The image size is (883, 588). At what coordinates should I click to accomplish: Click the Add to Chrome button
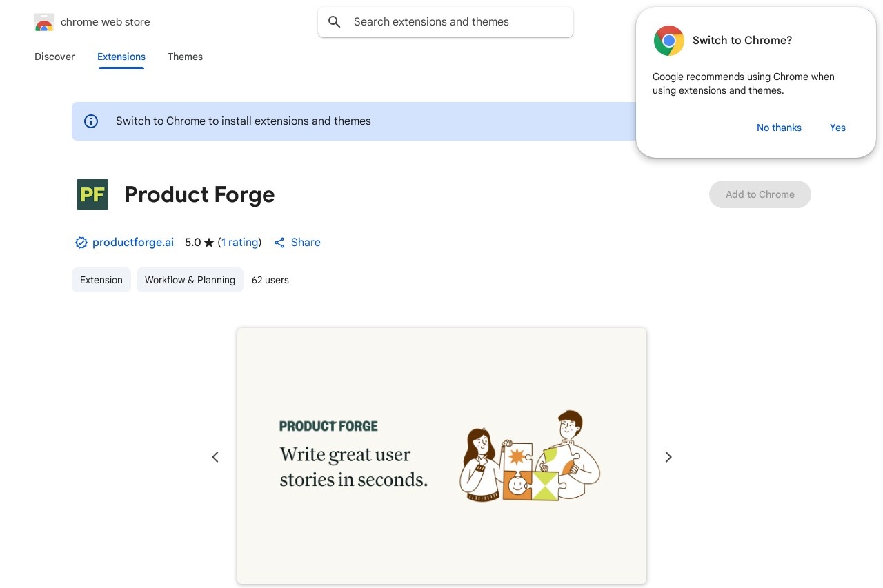click(760, 194)
